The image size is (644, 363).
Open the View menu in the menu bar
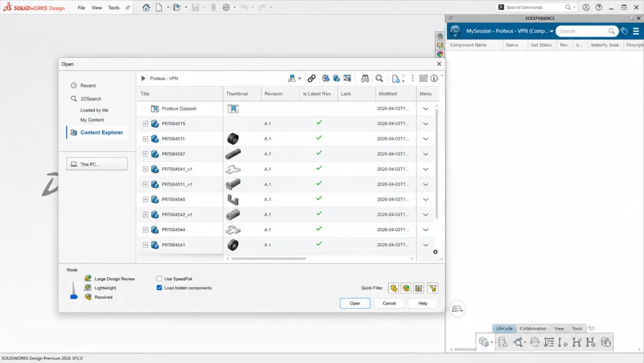point(97,7)
